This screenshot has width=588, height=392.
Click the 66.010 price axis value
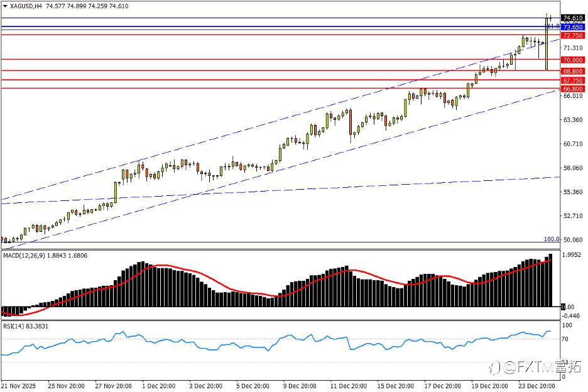[x=573, y=95]
